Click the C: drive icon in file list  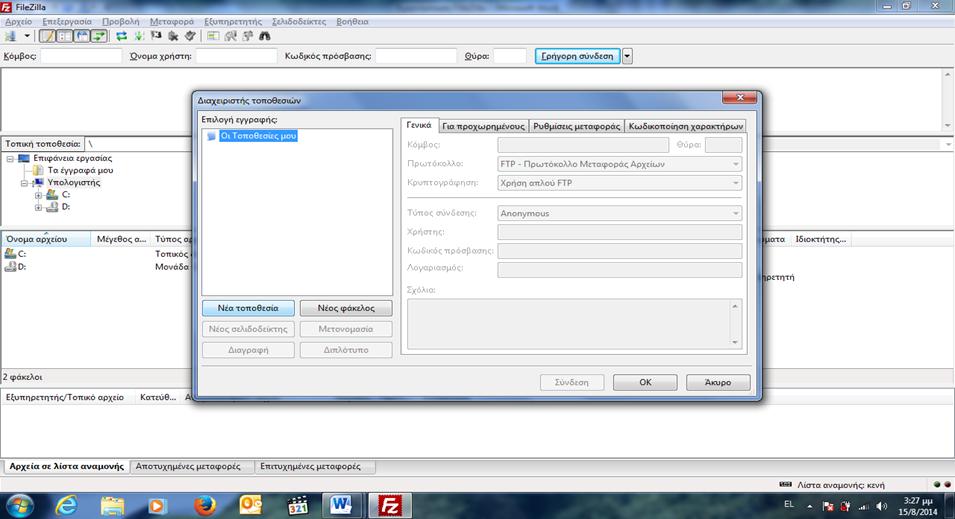[10, 253]
